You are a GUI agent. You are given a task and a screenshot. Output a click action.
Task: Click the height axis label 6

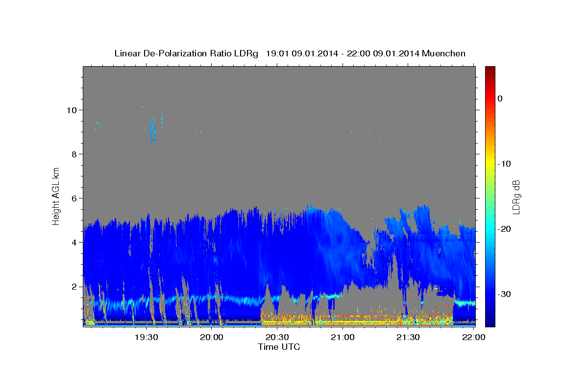(74, 198)
